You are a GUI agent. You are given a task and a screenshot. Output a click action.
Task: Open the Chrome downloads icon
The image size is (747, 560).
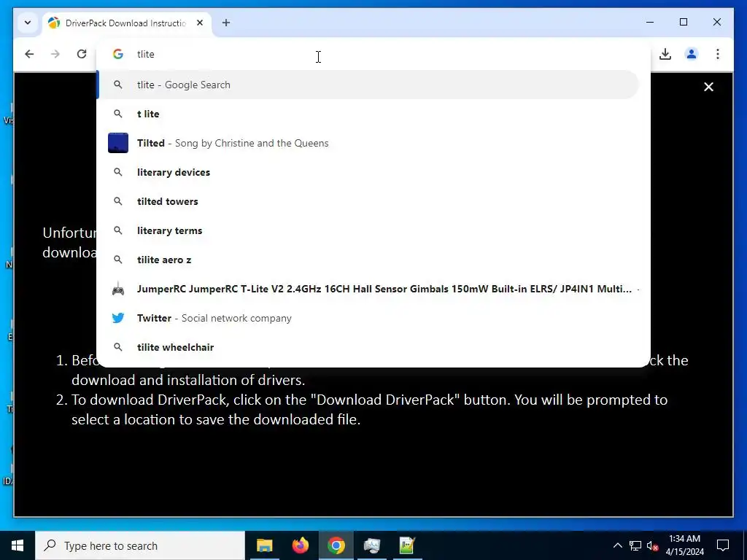[x=665, y=54]
